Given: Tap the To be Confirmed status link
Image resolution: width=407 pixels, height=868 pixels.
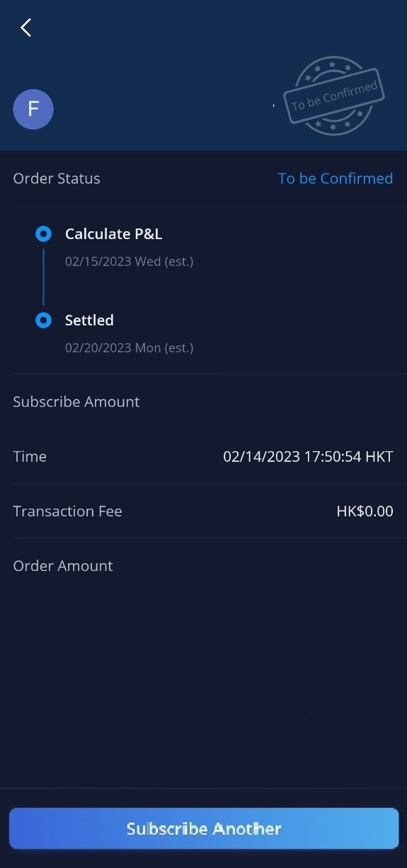Looking at the screenshot, I should pos(336,178).
